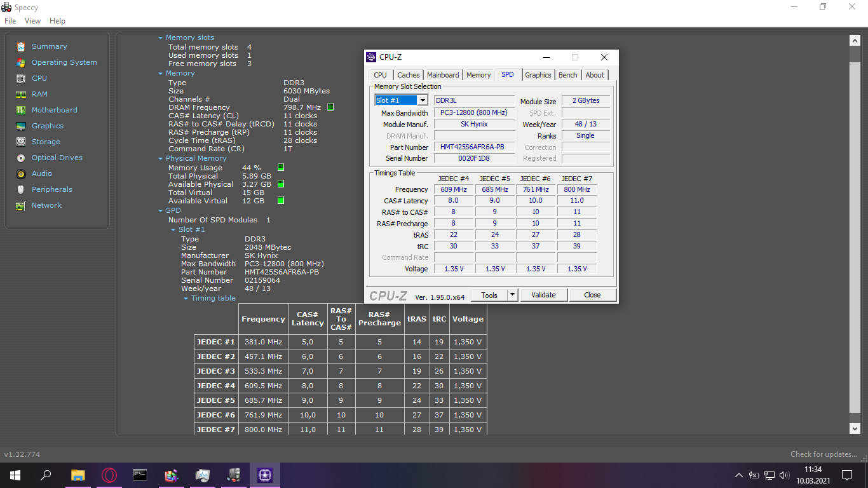
Task: Select the Storage section icon
Action: click(21, 142)
